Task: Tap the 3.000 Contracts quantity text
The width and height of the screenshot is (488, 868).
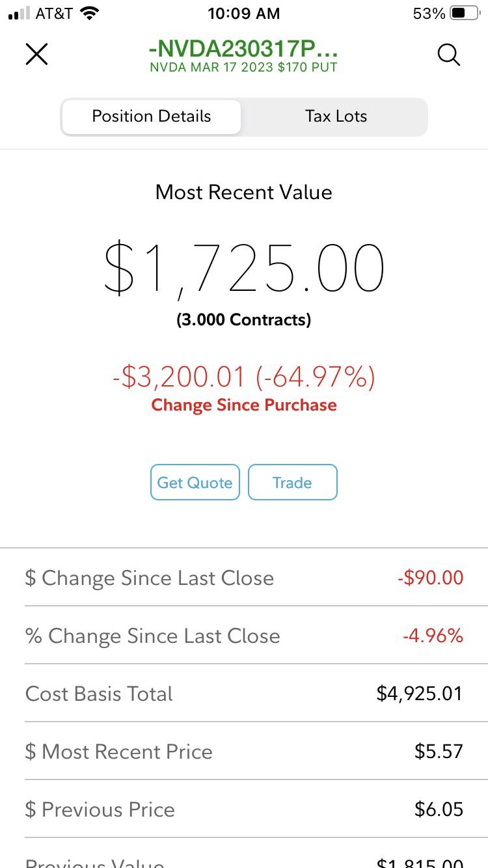Action: (244, 319)
